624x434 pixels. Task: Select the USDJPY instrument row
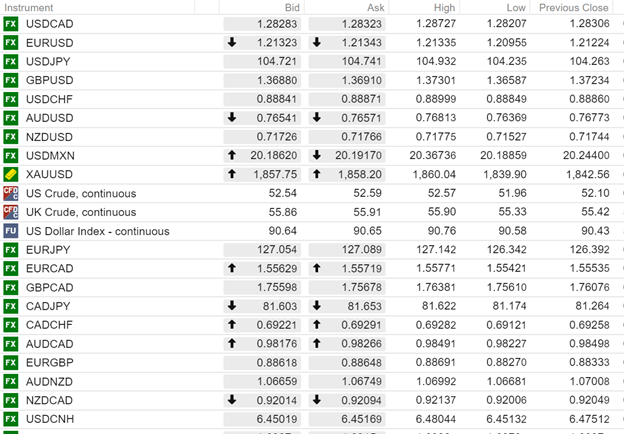click(48, 62)
